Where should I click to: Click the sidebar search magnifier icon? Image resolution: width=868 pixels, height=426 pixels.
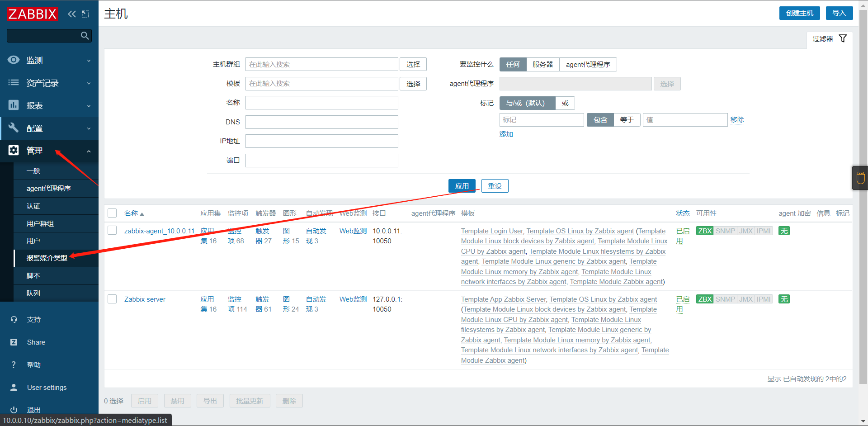(85, 36)
